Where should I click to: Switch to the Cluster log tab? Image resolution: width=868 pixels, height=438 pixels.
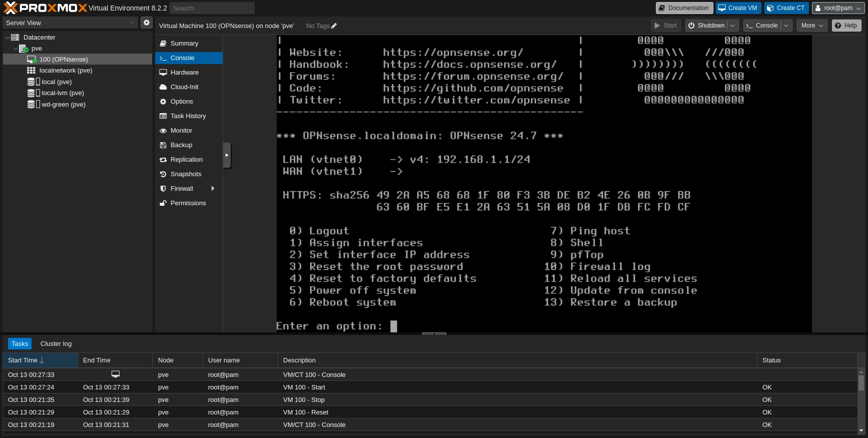pos(56,344)
